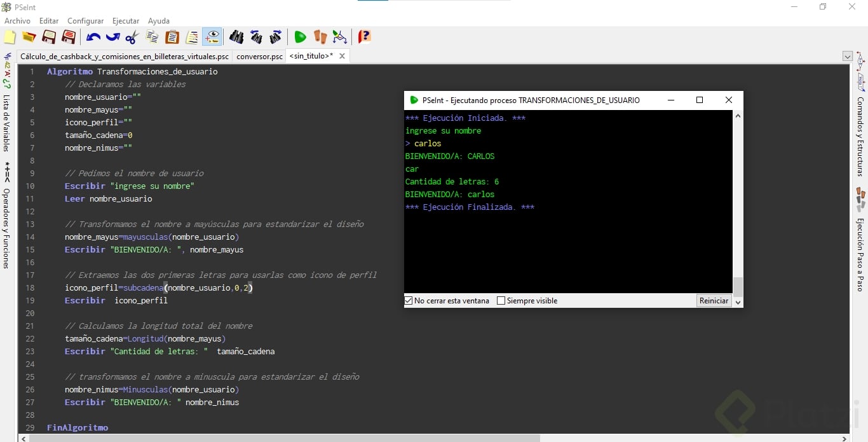Click the FinAlgoritmo keyword
The height and width of the screenshot is (442, 868).
click(78, 427)
